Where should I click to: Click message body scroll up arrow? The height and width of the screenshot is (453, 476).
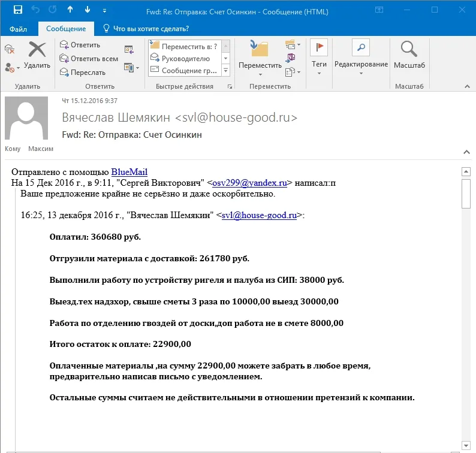[466, 172]
